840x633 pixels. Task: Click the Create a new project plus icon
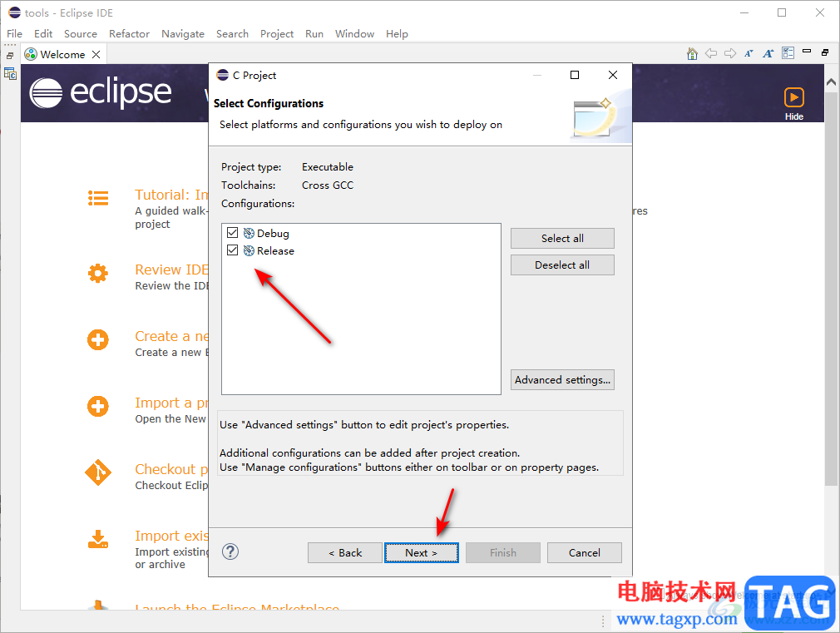point(98,340)
